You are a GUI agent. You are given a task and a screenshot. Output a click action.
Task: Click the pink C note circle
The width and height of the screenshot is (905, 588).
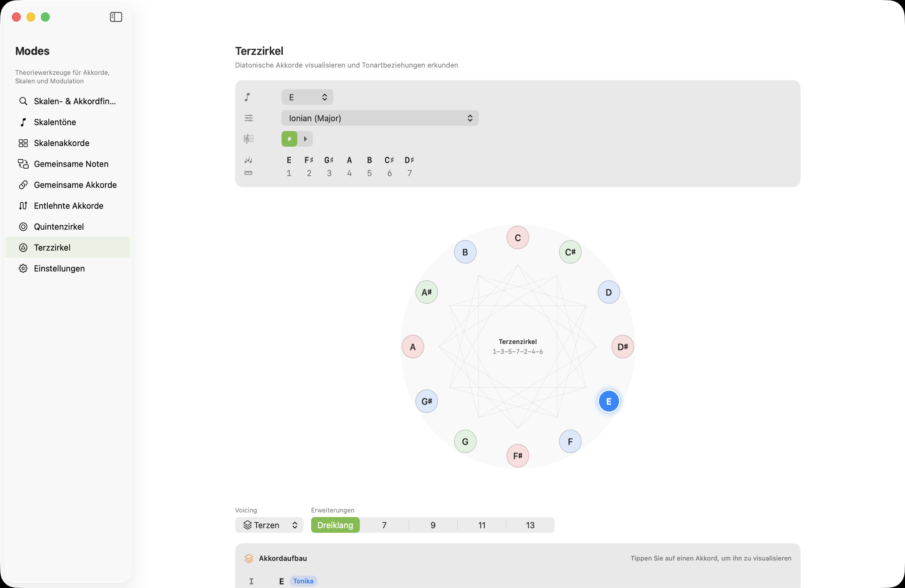point(518,237)
